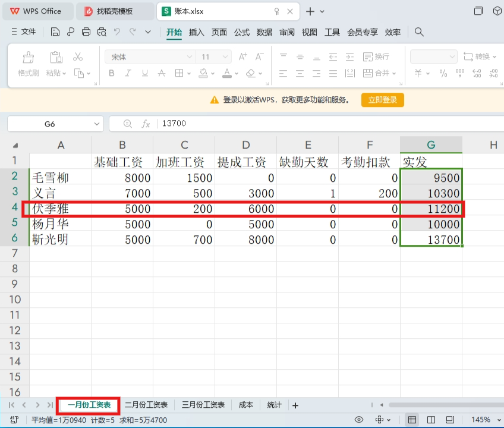The height and width of the screenshot is (428, 504).
Task: Click the percent style icon
Action: pyautogui.click(x=443, y=73)
